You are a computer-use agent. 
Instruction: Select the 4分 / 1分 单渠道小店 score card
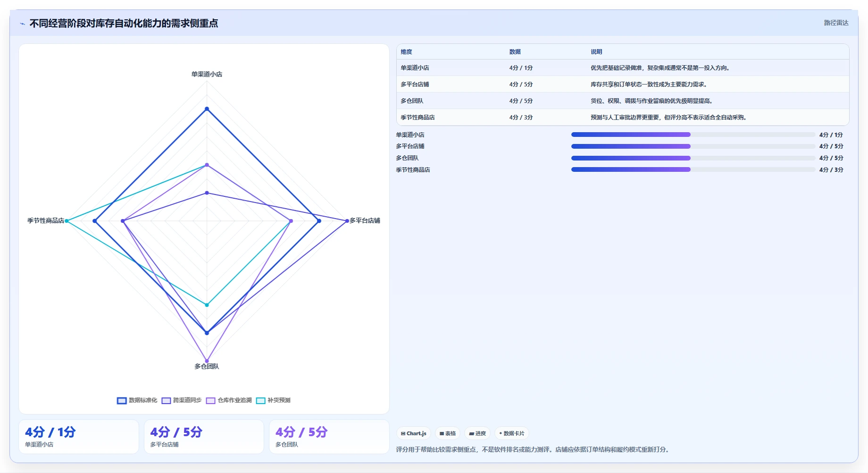pos(79,437)
